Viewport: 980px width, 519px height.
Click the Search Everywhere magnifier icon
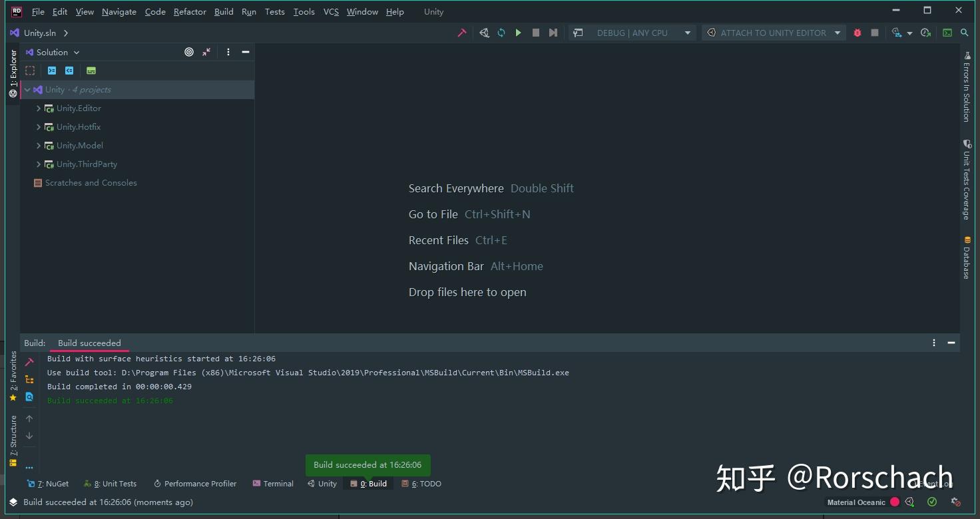965,33
